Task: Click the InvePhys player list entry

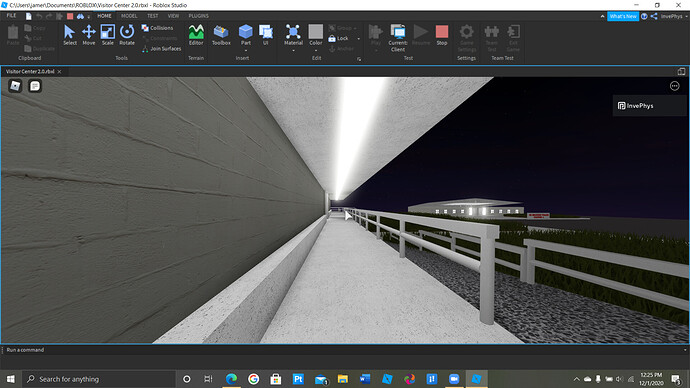Action: point(650,106)
